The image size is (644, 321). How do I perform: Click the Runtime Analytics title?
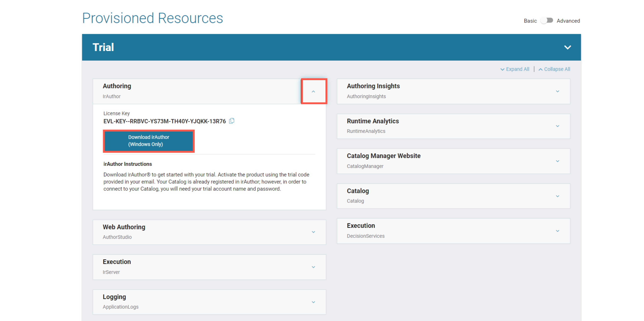(x=373, y=121)
